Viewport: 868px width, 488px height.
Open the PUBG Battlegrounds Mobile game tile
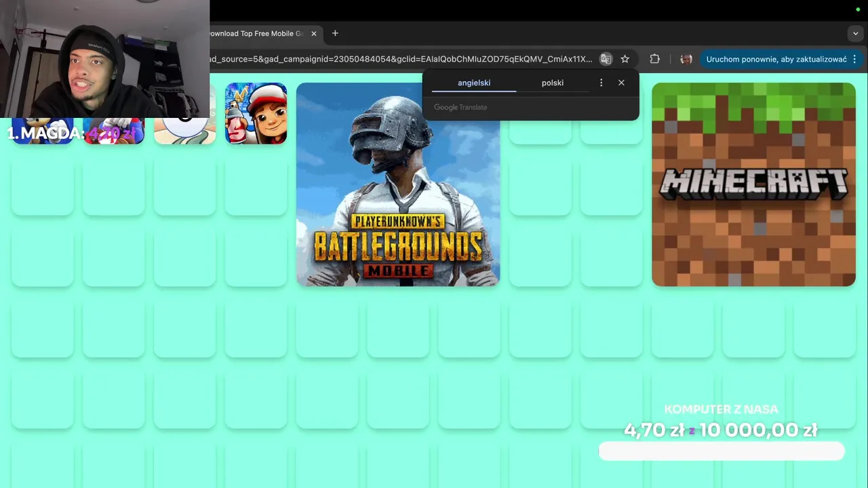(398, 184)
